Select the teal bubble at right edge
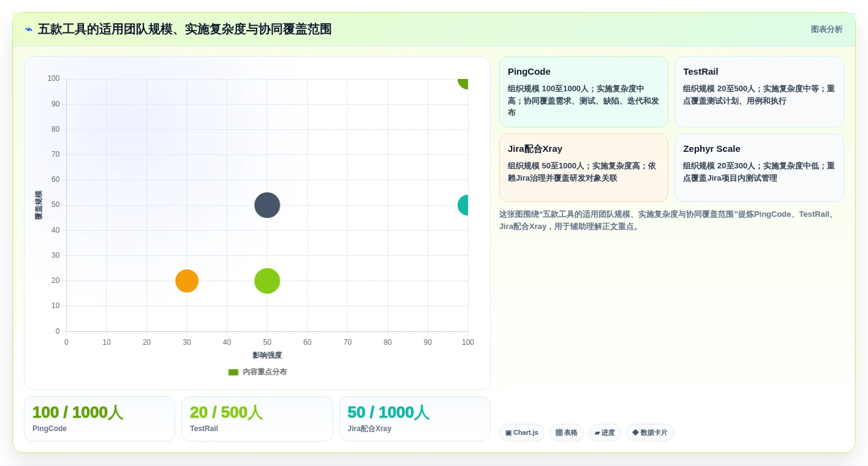868x466 pixels. (464, 205)
